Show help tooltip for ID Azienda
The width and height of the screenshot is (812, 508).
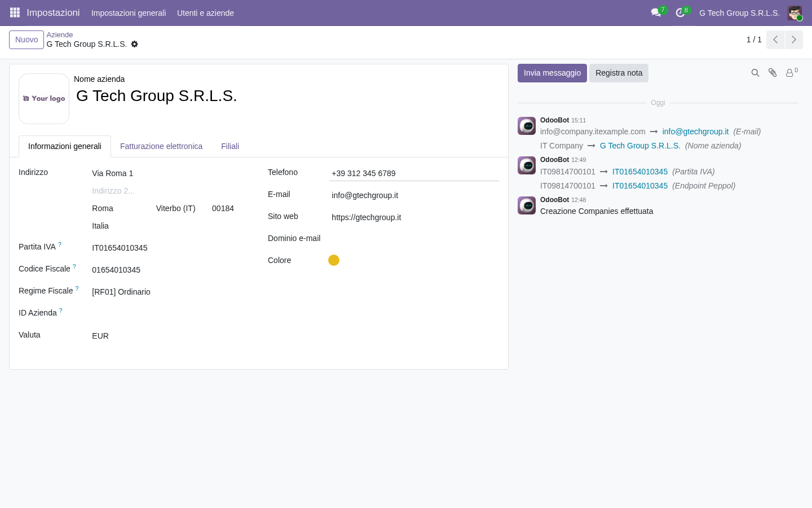[x=61, y=310]
